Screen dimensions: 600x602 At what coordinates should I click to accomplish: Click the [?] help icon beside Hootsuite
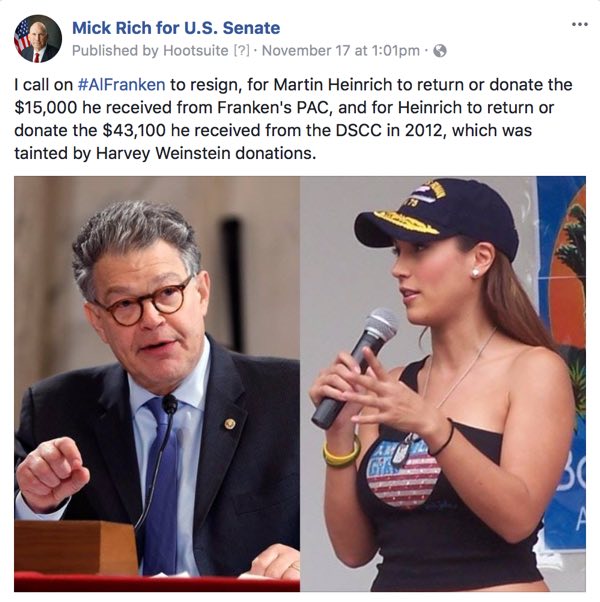tap(241, 51)
